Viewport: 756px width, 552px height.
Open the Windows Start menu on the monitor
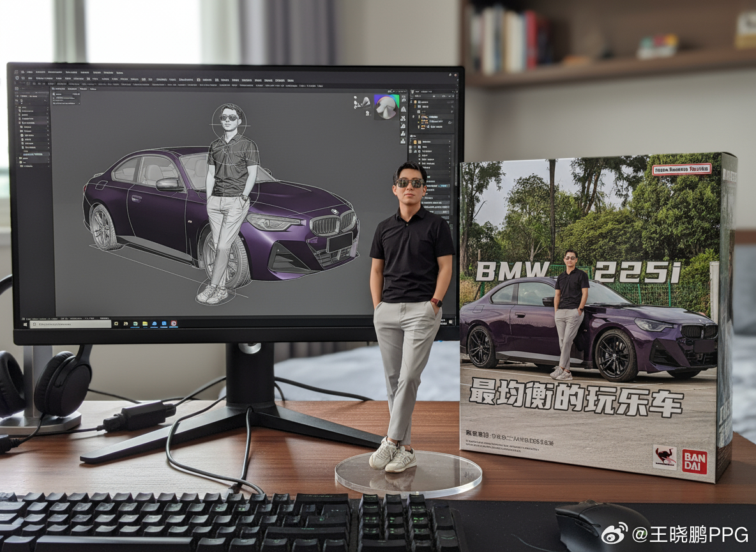(25, 325)
